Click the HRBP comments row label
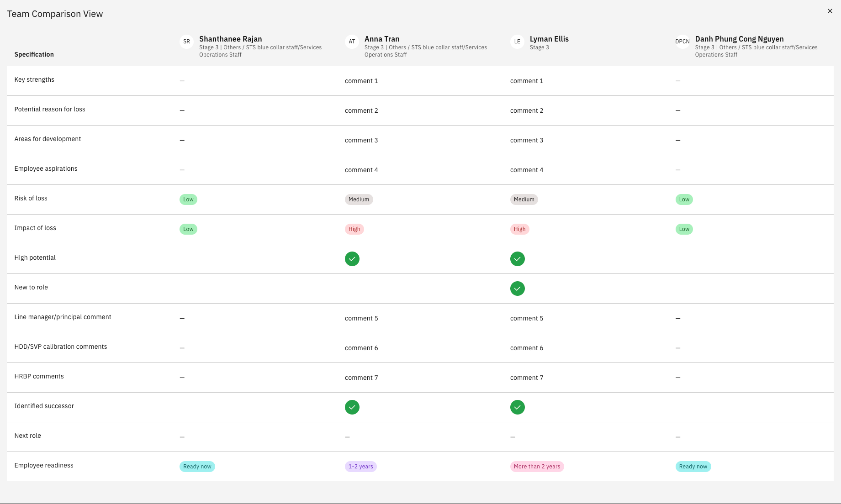Image resolution: width=841 pixels, height=504 pixels. tap(39, 376)
